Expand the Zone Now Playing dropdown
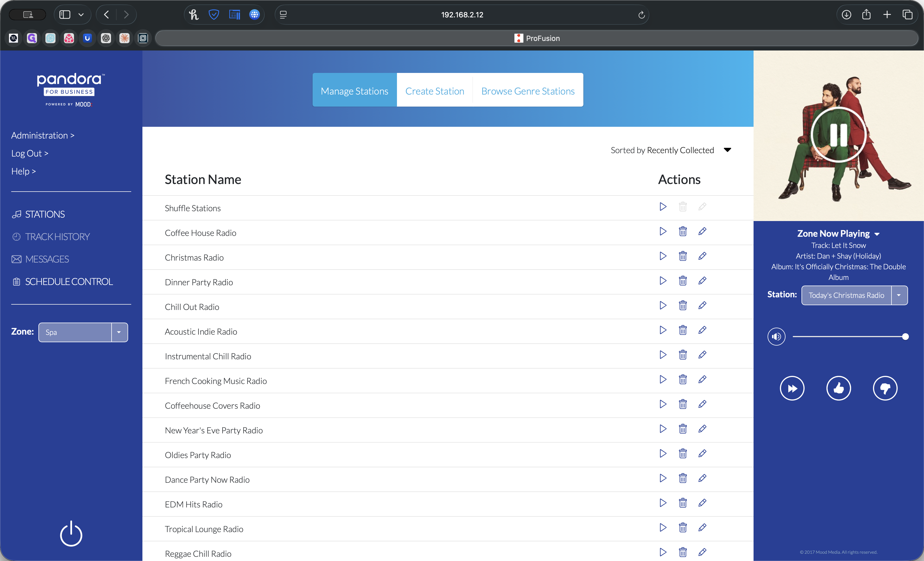The image size is (924, 561). coord(838,233)
